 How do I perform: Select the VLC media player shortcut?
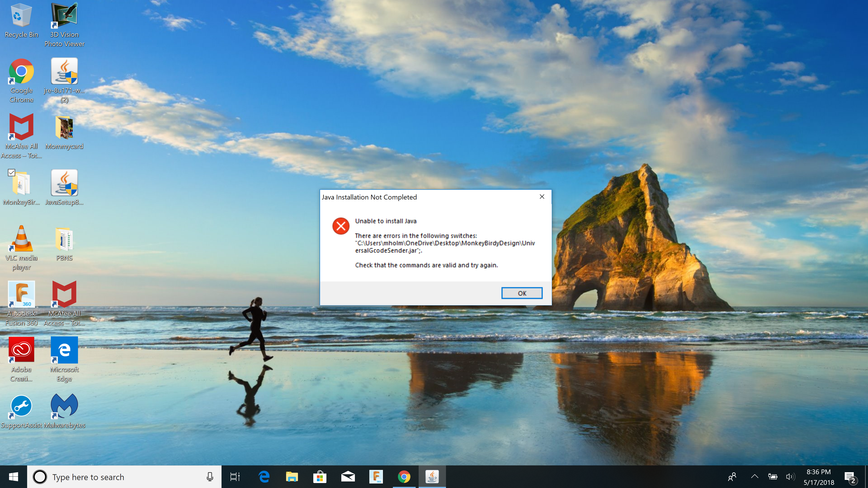[x=21, y=248]
